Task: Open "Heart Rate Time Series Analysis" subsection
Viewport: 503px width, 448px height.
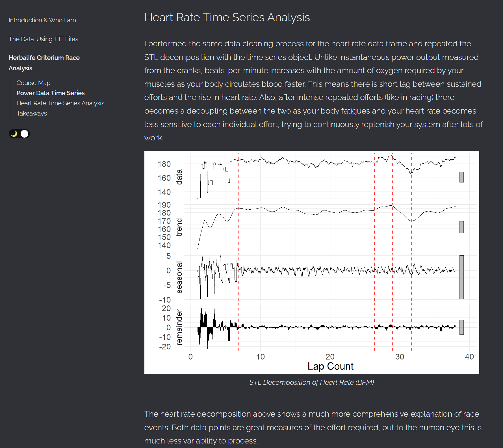Action: pyautogui.click(x=60, y=103)
